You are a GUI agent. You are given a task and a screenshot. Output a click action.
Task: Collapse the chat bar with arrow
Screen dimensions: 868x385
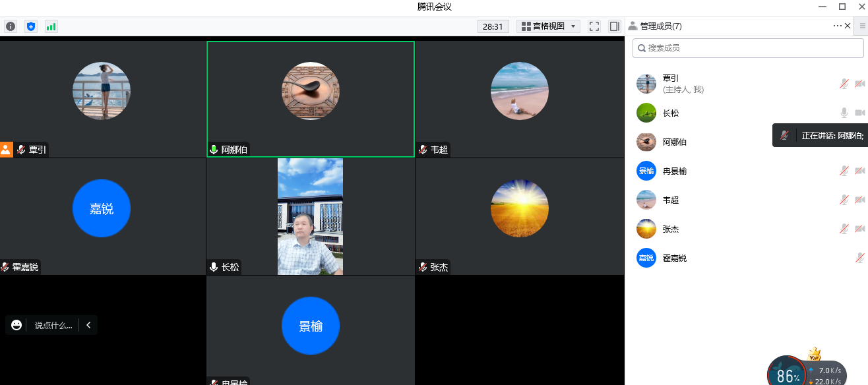click(x=88, y=325)
